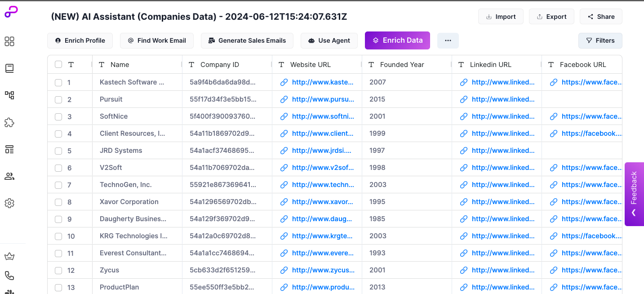
Task: Open the three-dots more actions menu
Action: tap(448, 40)
